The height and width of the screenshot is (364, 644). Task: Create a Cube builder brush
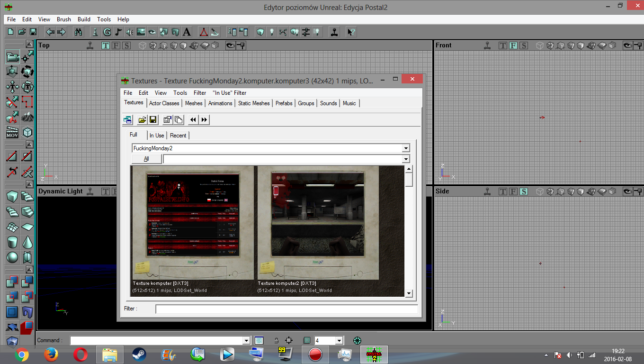pos(12,196)
